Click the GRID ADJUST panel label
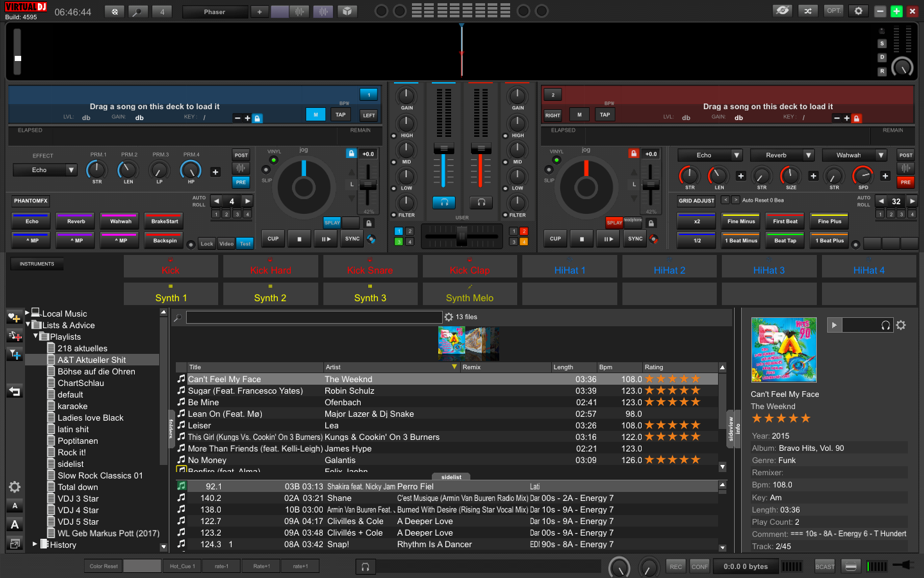The width and height of the screenshot is (924, 578). [x=696, y=201]
